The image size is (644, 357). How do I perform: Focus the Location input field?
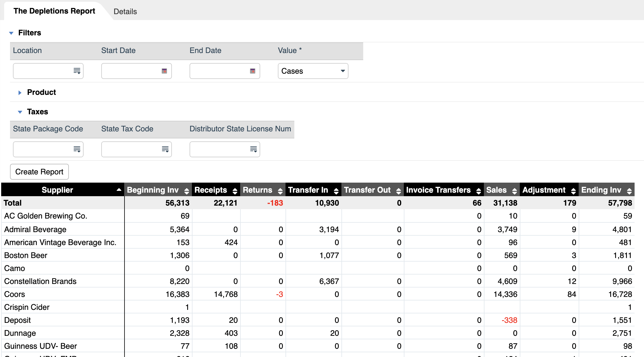click(x=48, y=71)
